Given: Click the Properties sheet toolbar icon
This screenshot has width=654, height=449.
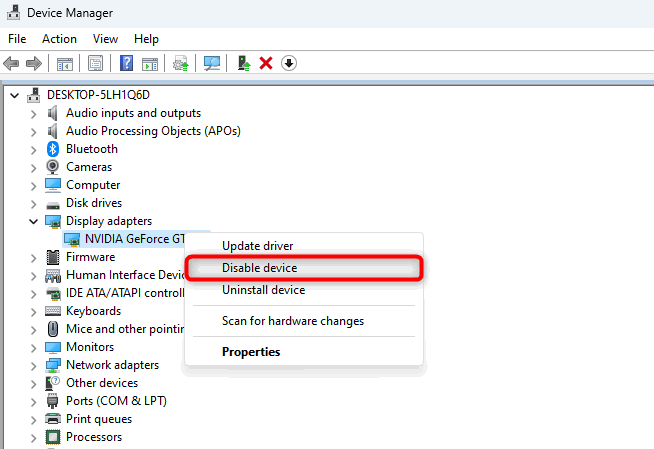Looking at the screenshot, I should (x=95, y=63).
